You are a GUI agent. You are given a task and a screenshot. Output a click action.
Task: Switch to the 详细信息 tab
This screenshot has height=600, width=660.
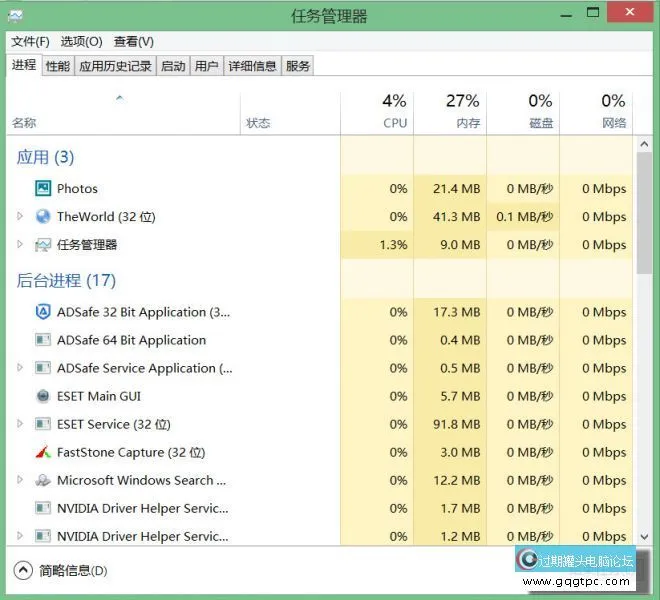click(x=252, y=66)
